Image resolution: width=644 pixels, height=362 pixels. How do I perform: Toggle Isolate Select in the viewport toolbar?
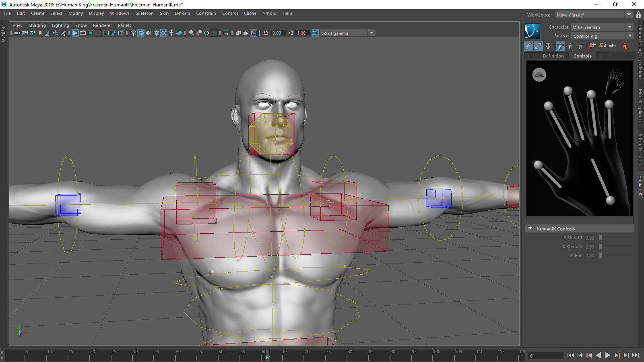coord(226,33)
